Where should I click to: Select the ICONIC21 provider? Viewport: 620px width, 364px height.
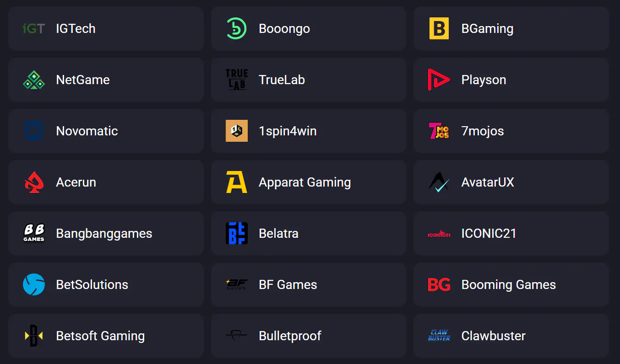(511, 234)
